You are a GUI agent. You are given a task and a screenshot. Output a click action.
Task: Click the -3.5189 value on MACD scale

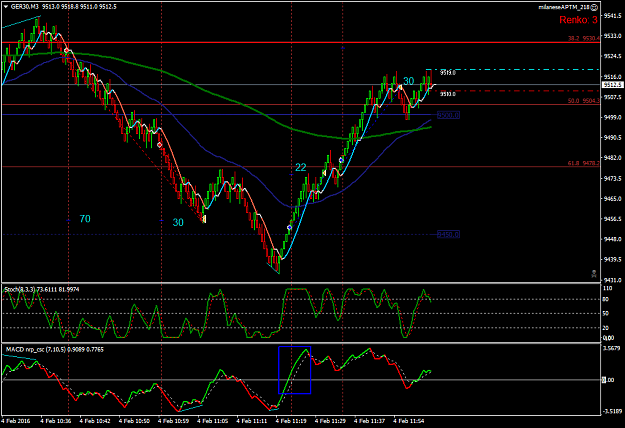coord(612,412)
